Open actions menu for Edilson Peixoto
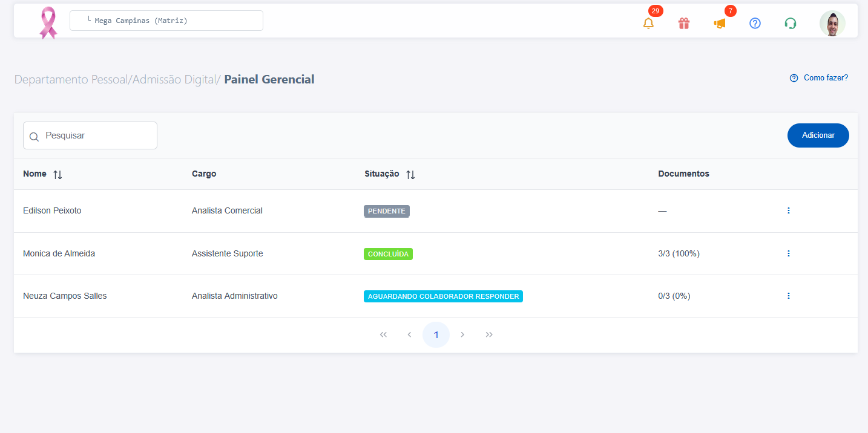This screenshot has width=868, height=433. tap(788, 210)
